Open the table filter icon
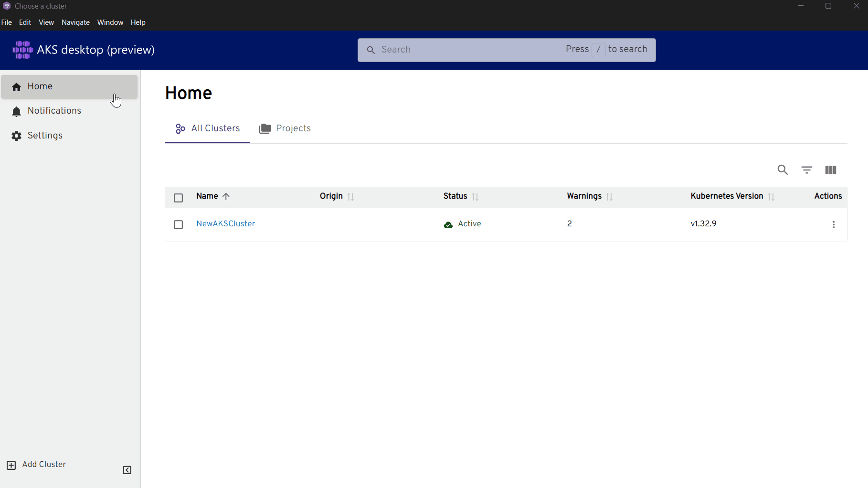 pyautogui.click(x=807, y=170)
